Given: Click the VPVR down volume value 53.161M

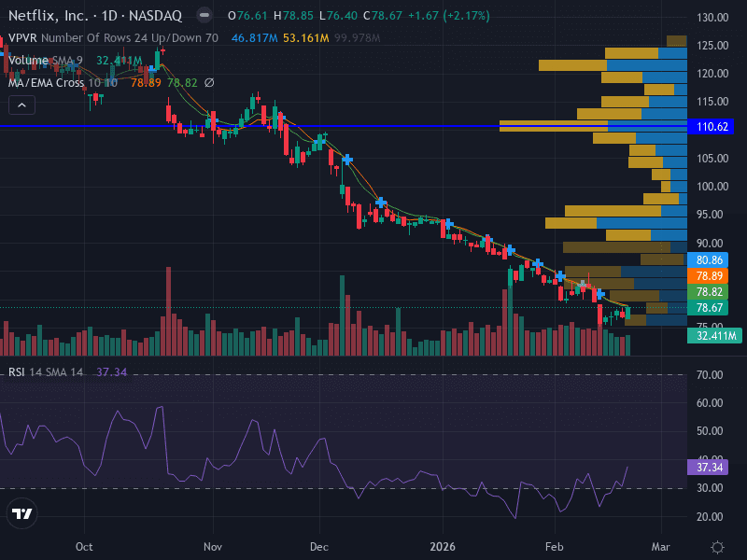Looking at the screenshot, I should (306, 37).
